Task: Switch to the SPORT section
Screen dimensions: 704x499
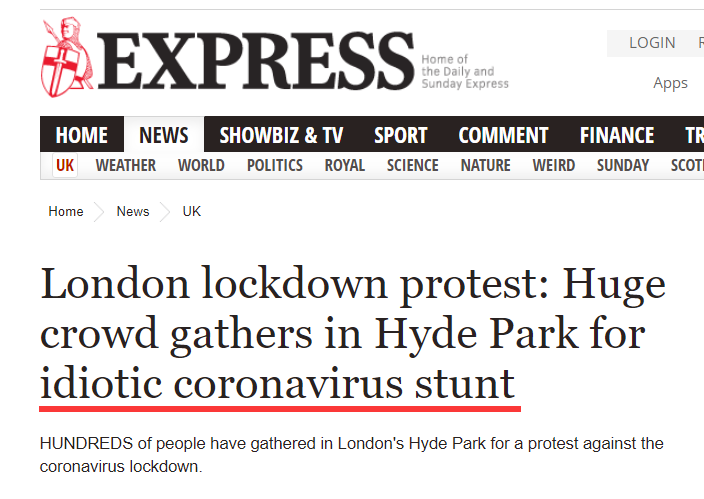Action: coord(400,135)
